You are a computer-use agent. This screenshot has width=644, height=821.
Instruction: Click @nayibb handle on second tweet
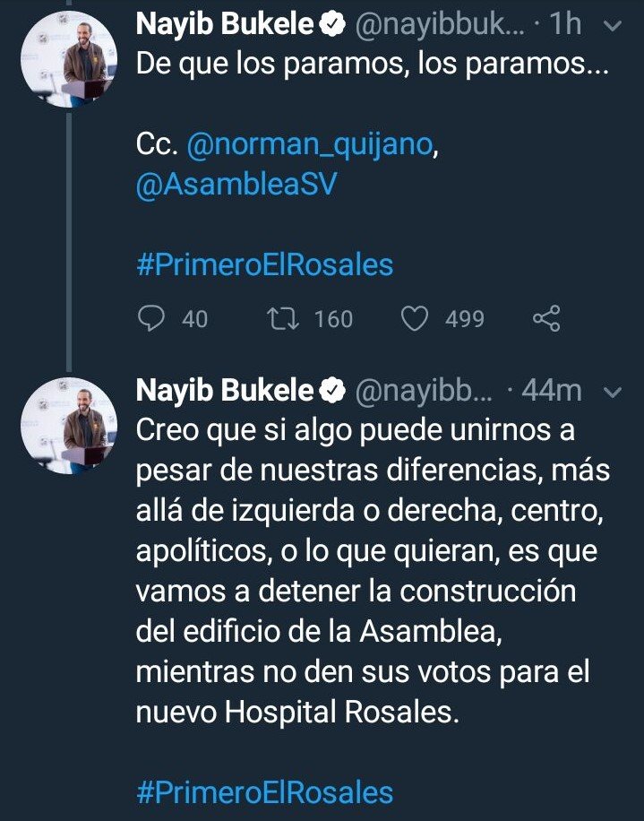coord(425,391)
